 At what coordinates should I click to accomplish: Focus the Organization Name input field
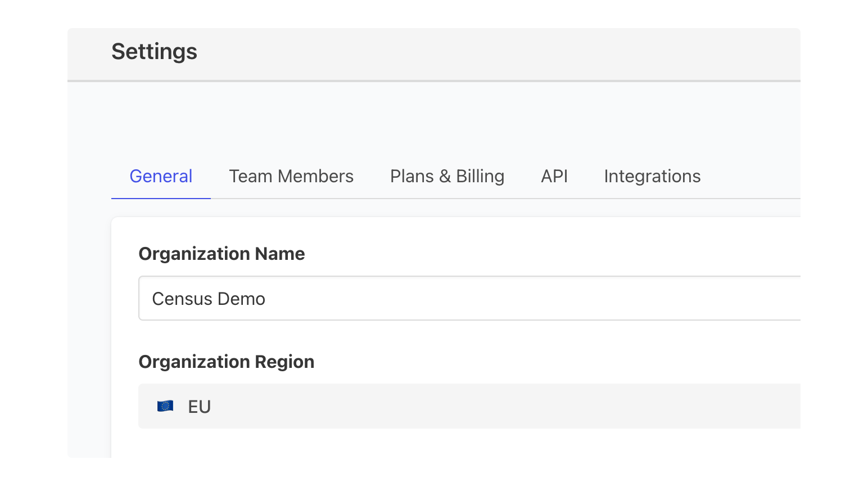[469, 298]
